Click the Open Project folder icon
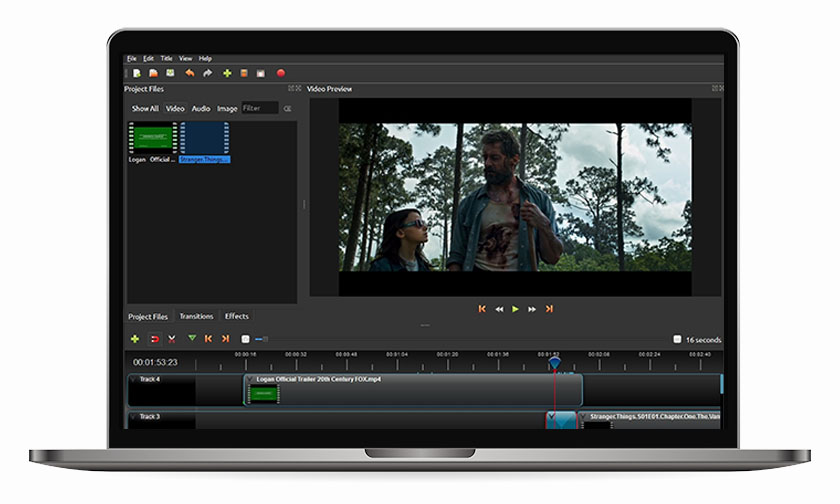 click(x=153, y=73)
